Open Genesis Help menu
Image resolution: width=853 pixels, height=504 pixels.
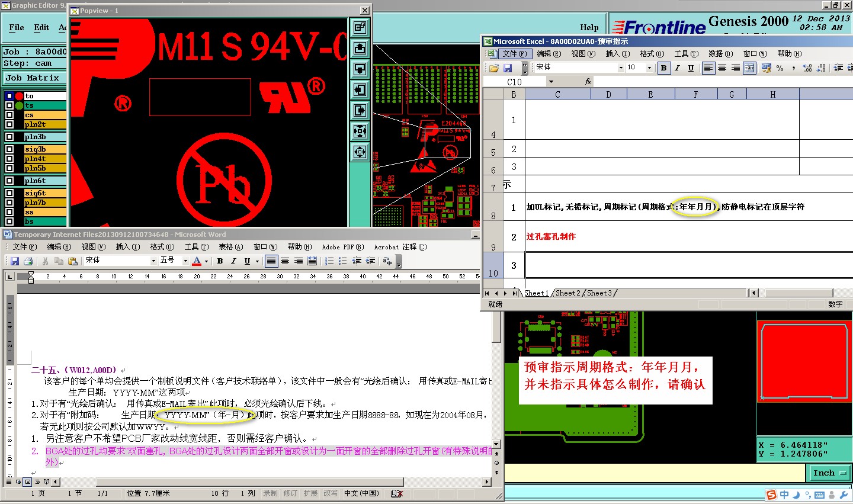pos(589,28)
